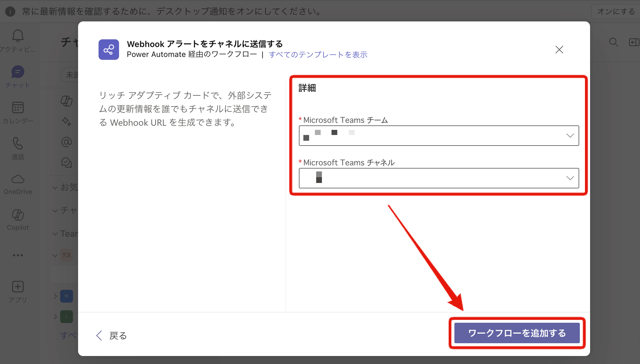Click the mentions @ icon

pos(67,142)
